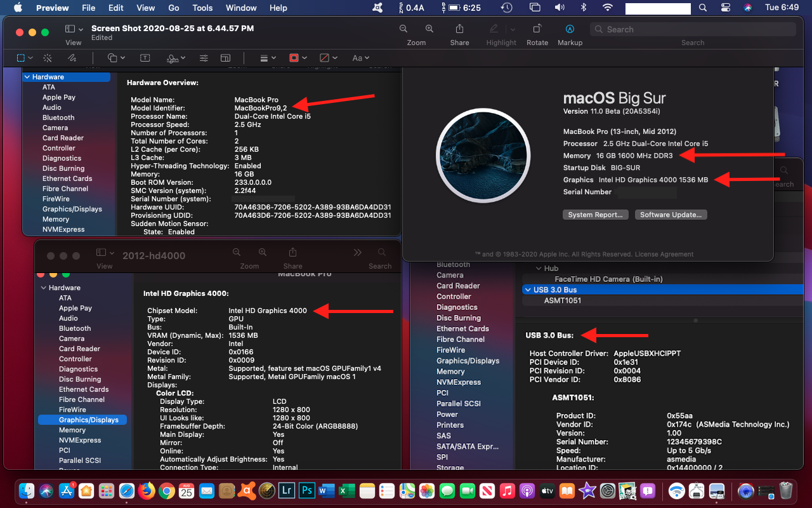Open the Shape Style line thickness dropdown

click(268, 58)
